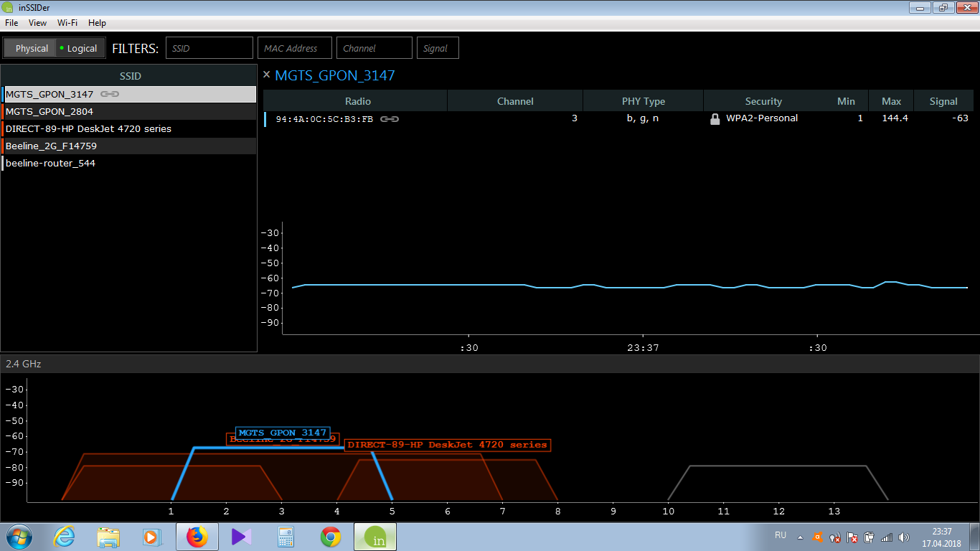Image resolution: width=980 pixels, height=551 pixels.
Task: Switch to Physical view mode
Action: (x=32, y=48)
